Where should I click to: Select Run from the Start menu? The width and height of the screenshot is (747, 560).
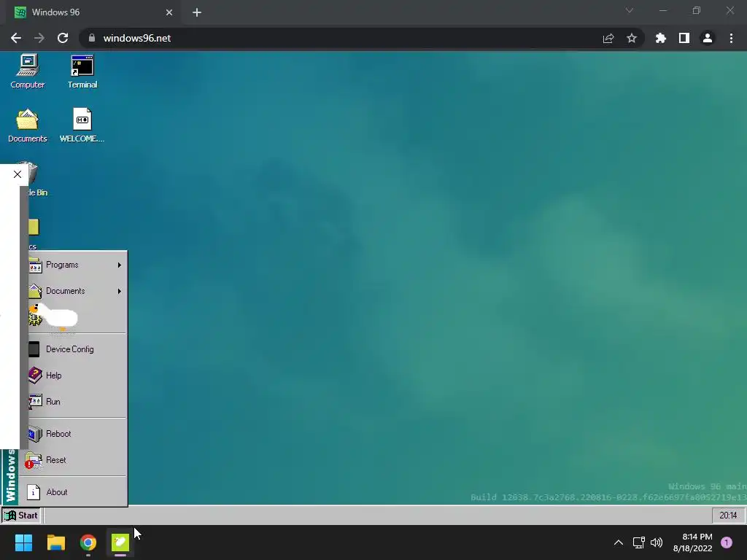point(77,402)
